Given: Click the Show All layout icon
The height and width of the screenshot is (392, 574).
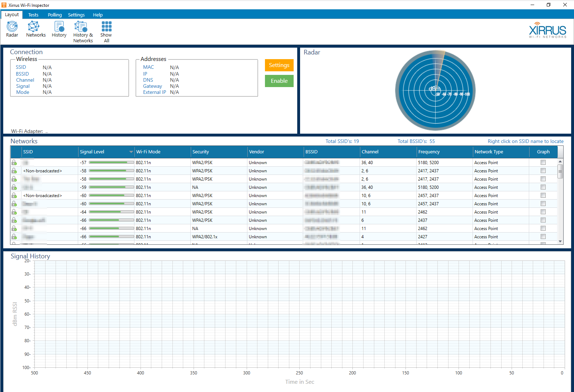Looking at the screenshot, I should pyautogui.click(x=106, y=32).
